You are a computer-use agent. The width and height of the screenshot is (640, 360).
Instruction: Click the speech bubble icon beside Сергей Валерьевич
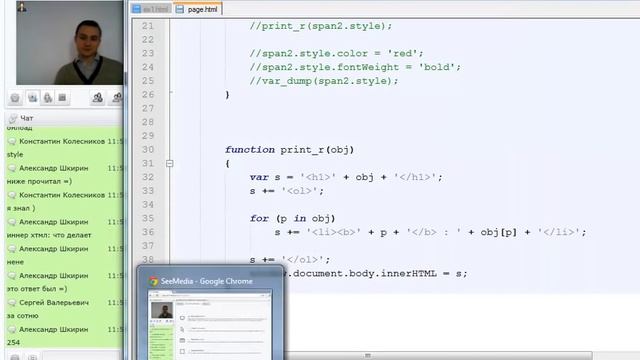tap(12, 302)
